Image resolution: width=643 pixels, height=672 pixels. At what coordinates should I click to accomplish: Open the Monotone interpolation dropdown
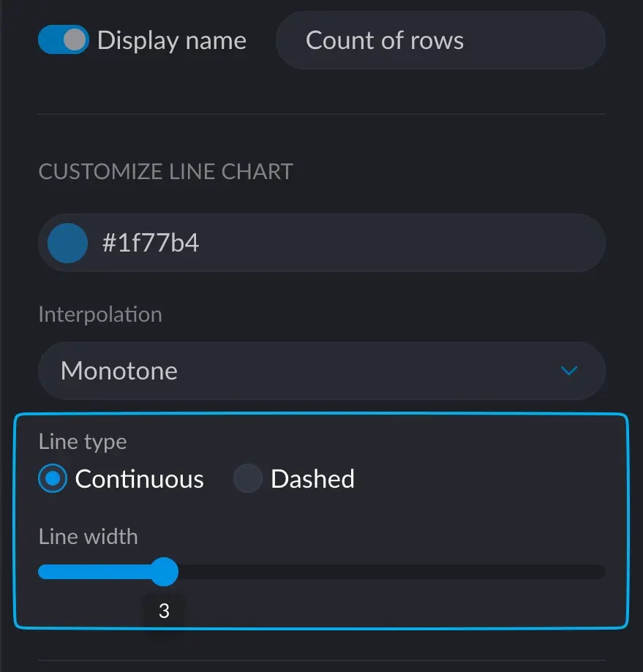point(322,371)
